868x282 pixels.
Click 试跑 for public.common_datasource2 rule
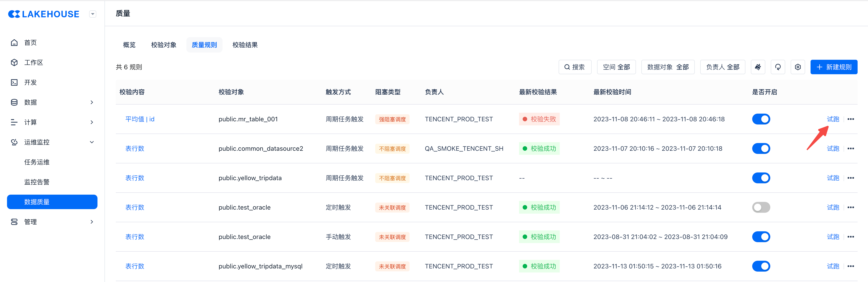tap(833, 148)
